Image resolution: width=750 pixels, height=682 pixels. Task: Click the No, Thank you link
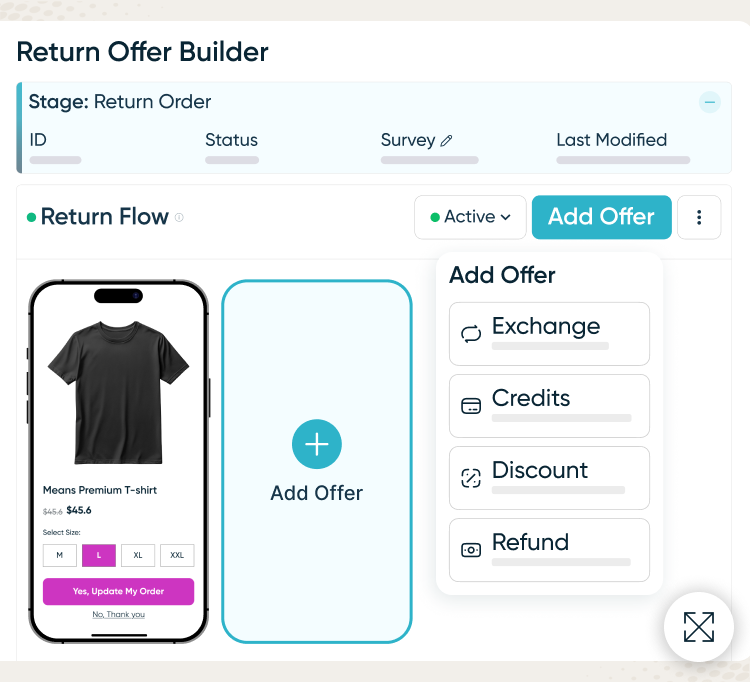pyautogui.click(x=118, y=614)
